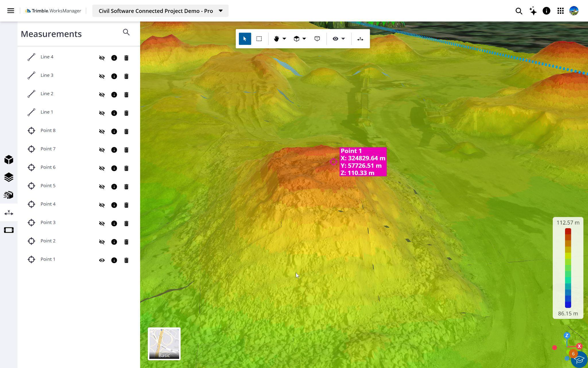Open the Models panel in left sidebar
The image size is (588, 368).
point(9,160)
